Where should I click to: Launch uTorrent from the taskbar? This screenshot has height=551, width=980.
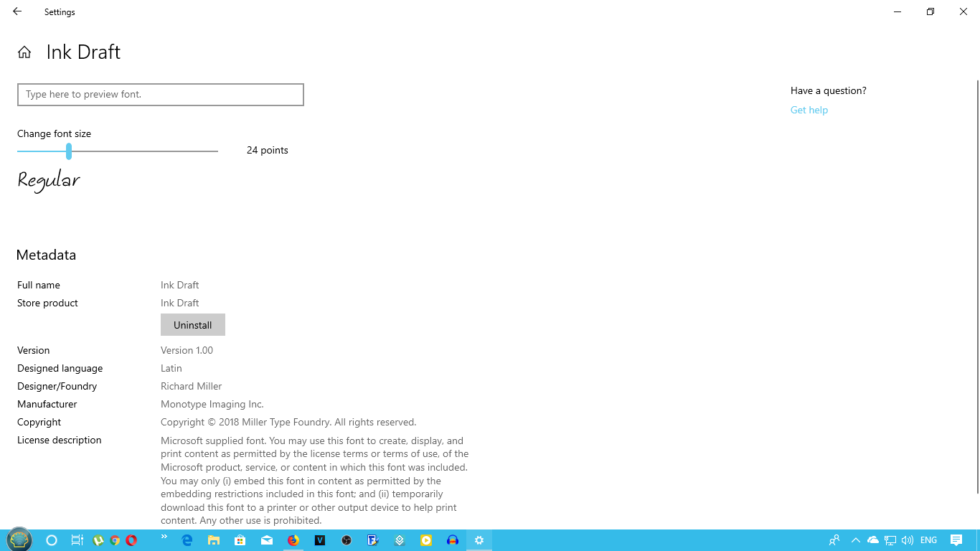pyautogui.click(x=98, y=540)
